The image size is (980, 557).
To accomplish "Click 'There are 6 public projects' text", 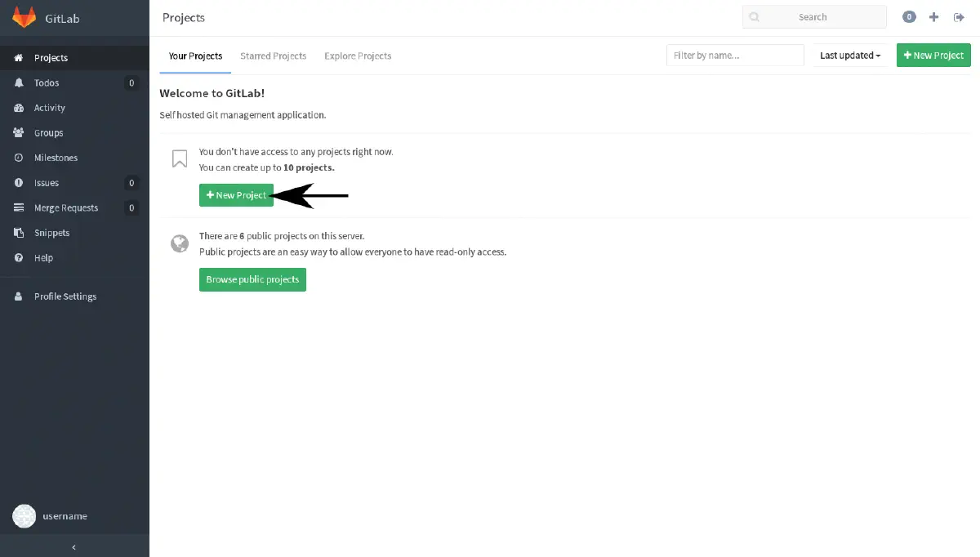I will (282, 236).
